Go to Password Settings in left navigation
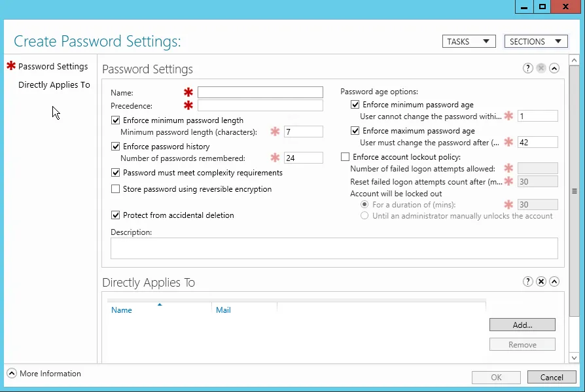 click(53, 66)
